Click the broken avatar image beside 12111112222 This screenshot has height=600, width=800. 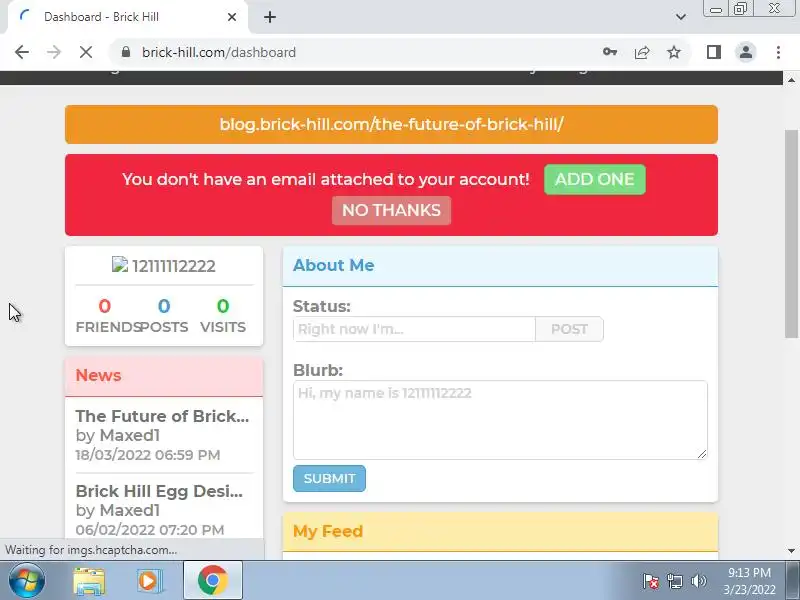[120, 265]
